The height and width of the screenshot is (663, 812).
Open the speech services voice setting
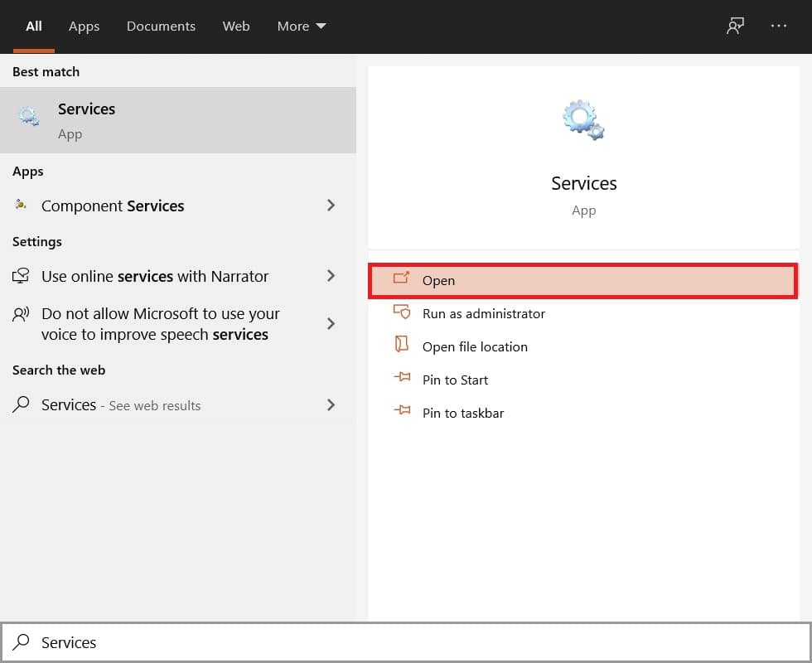(x=160, y=324)
